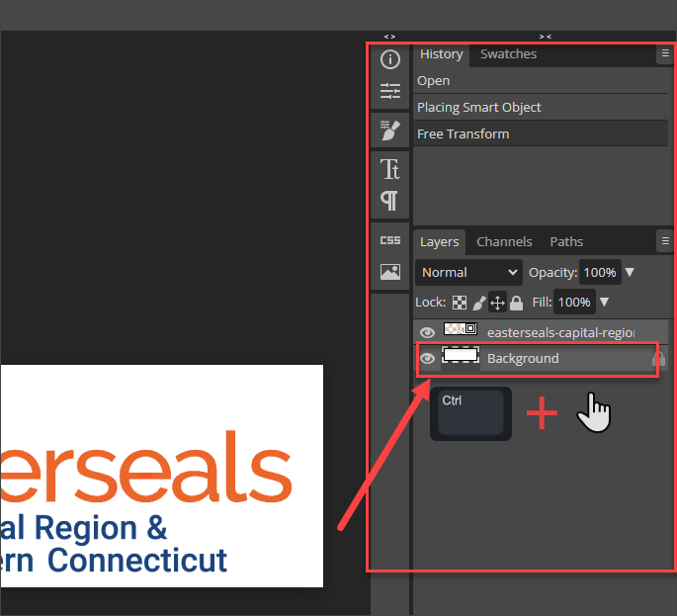Switch to the Channels tab

(504, 241)
